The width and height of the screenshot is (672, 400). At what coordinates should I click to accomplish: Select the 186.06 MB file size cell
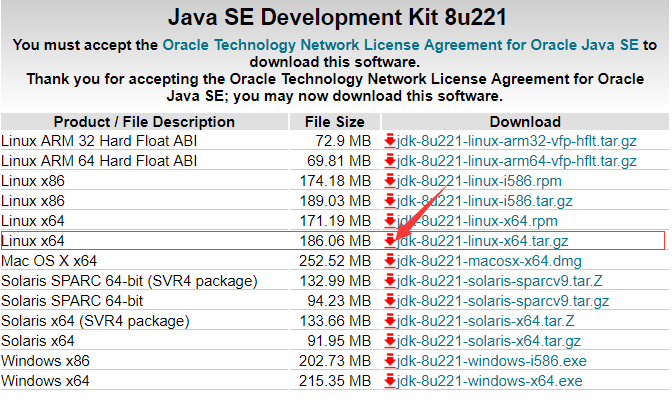[x=337, y=240]
